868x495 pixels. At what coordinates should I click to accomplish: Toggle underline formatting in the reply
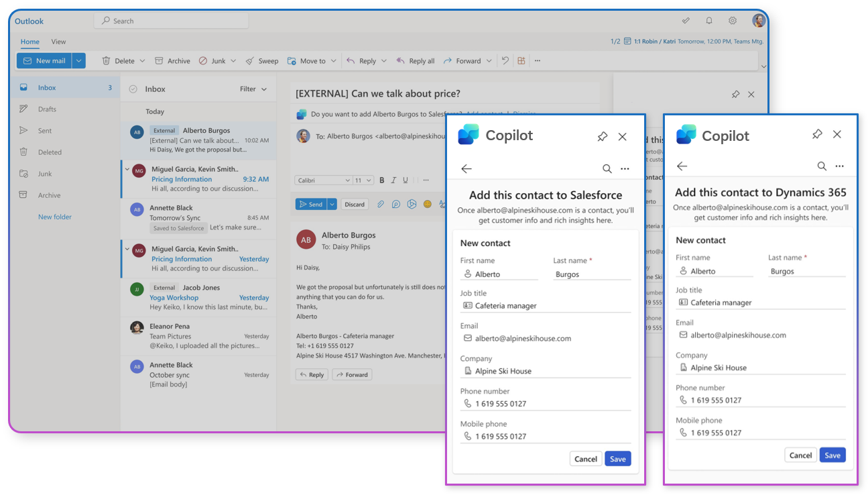tap(405, 180)
